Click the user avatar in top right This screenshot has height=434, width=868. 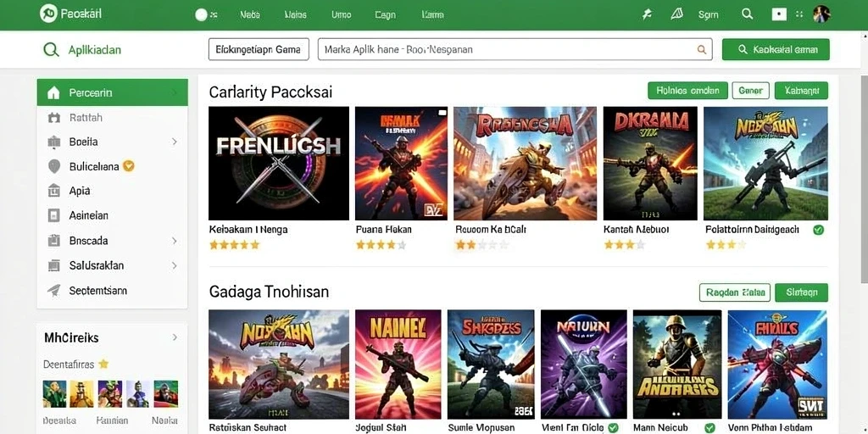point(822,14)
